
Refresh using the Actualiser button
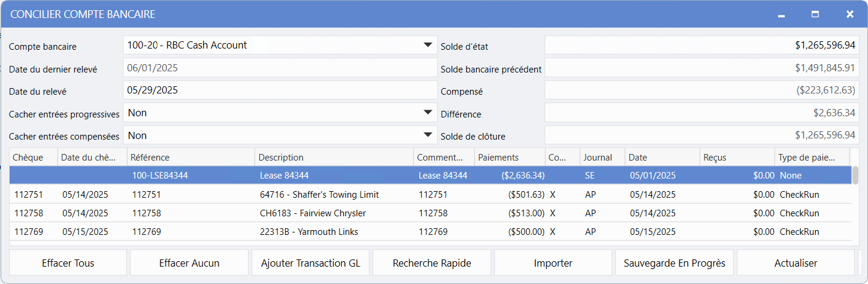[795, 263]
